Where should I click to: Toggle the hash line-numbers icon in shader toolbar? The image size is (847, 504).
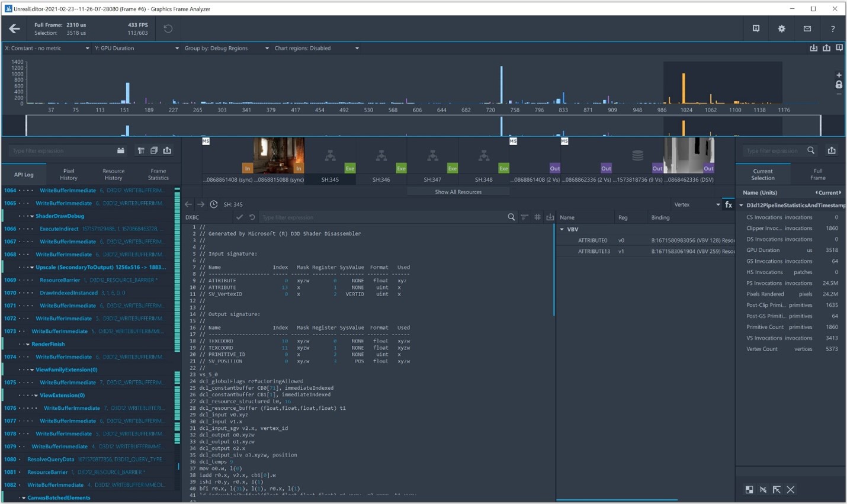coord(537,217)
